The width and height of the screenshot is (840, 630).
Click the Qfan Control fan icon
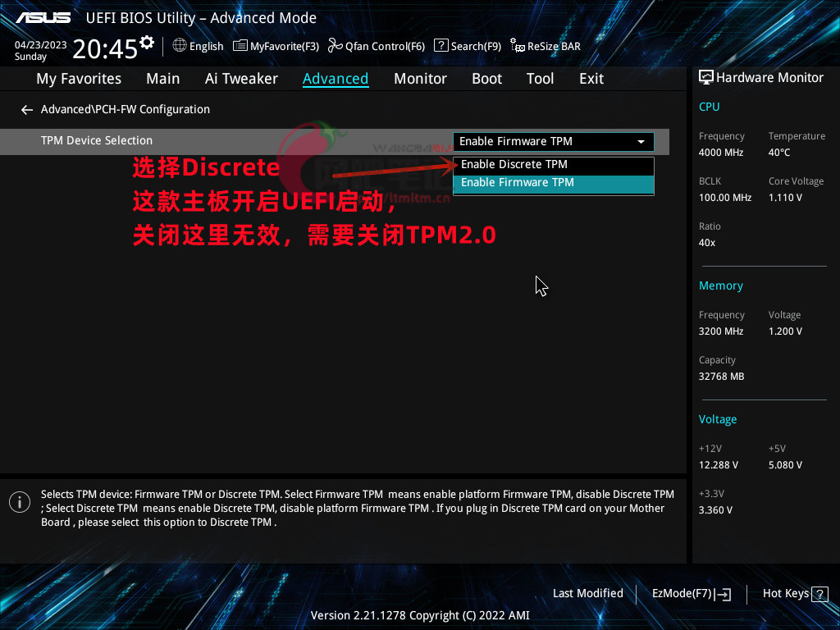(x=336, y=46)
